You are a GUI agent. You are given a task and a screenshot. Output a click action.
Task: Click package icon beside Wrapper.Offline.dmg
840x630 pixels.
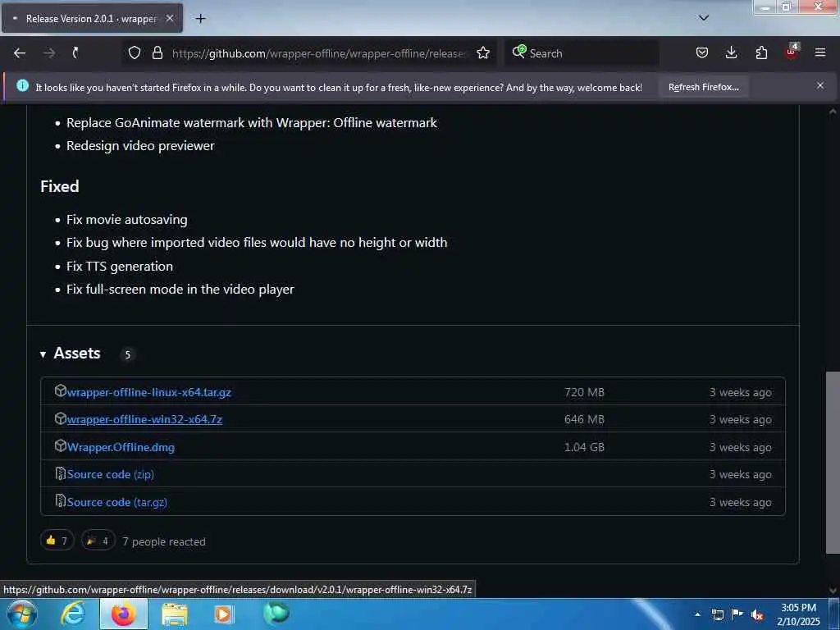tap(61, 445)
